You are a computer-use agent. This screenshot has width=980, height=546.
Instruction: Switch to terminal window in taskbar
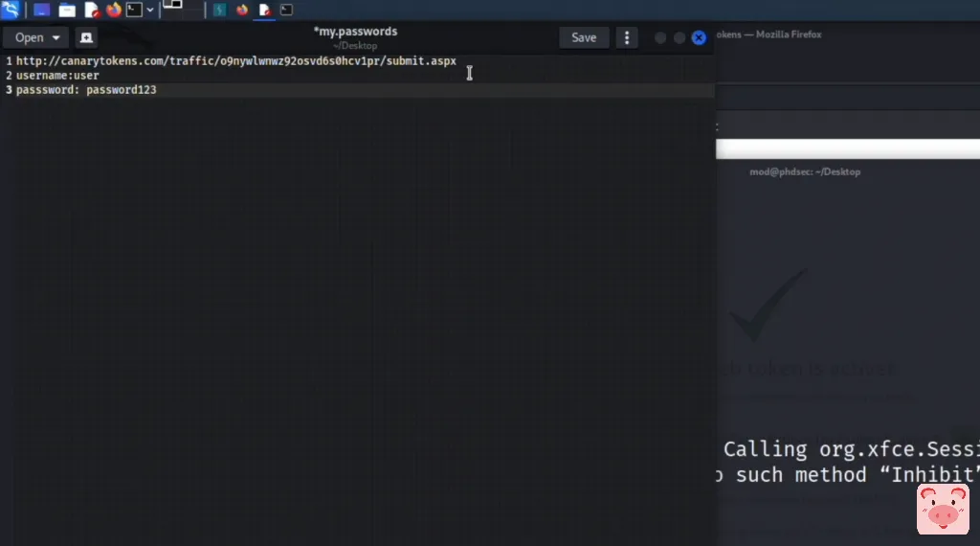[286, 10]
